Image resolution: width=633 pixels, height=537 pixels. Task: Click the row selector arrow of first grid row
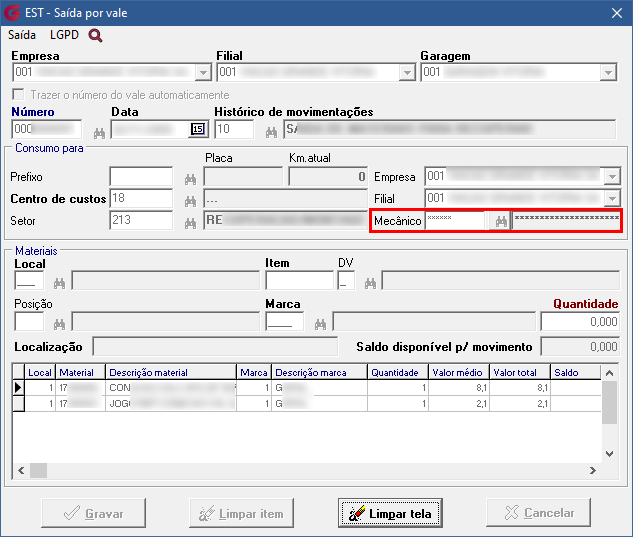[x=18, y=388]
